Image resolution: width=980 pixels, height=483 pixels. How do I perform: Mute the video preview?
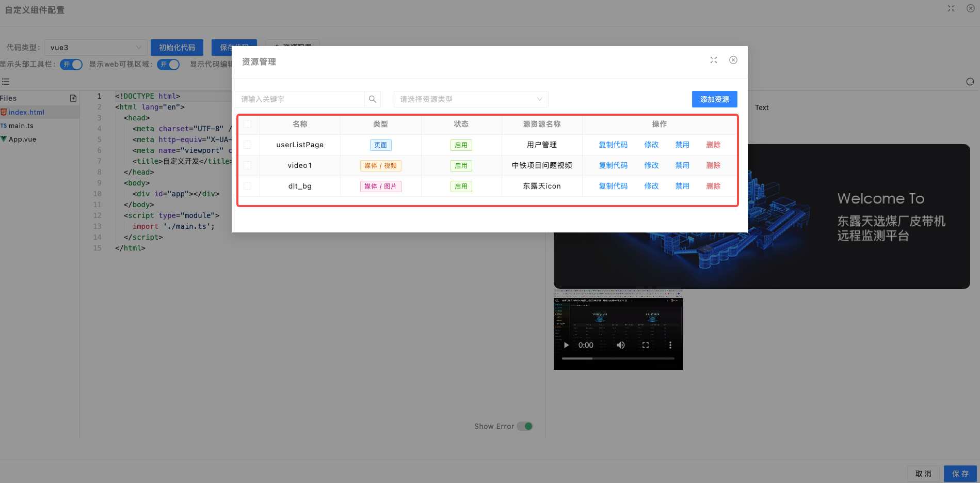click(621, 345)
